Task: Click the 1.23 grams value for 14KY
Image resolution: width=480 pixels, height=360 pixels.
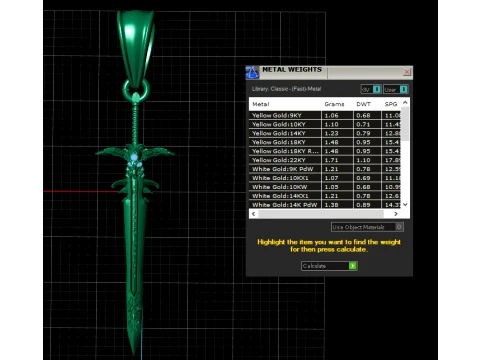Action: click(x=331, y=133)
